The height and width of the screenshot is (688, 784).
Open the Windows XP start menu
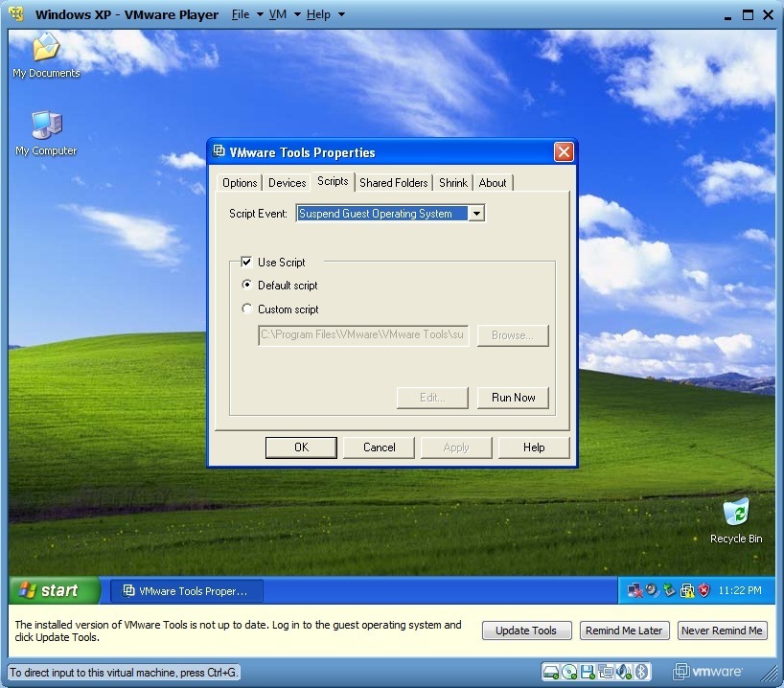click(x=55, y=590)
